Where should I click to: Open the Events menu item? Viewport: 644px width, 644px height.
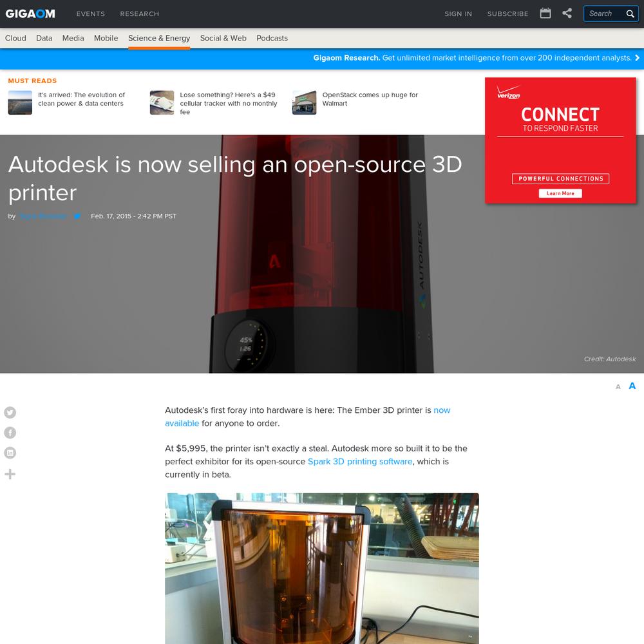(x=90, y=14)
